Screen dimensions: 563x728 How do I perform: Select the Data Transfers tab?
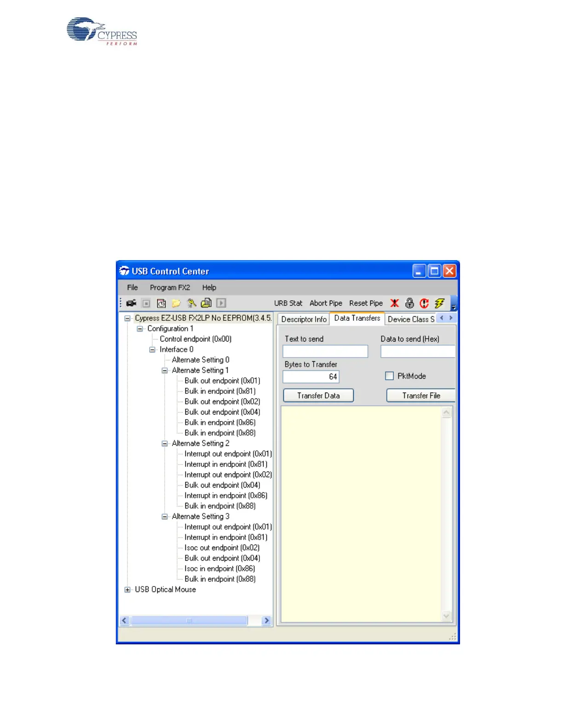coord(357,318)
